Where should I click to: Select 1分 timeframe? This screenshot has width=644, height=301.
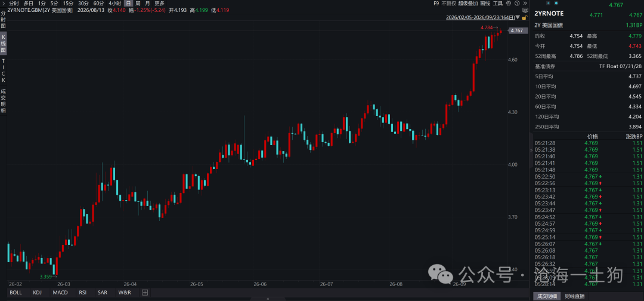pos(42,4)
